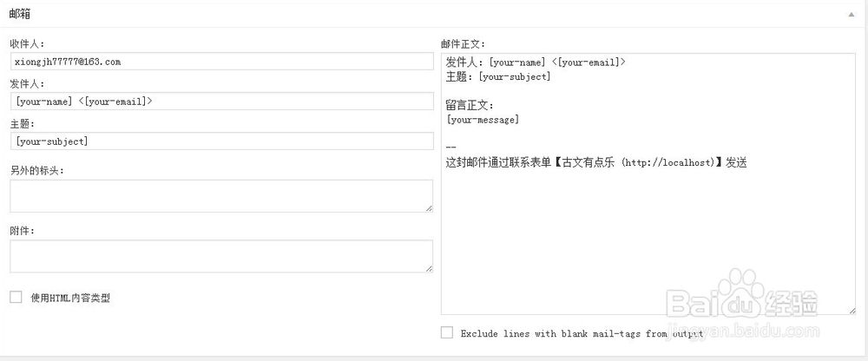Click the 收件人 recipient email field
Screen dimensions: 868x361
(221, 62)
